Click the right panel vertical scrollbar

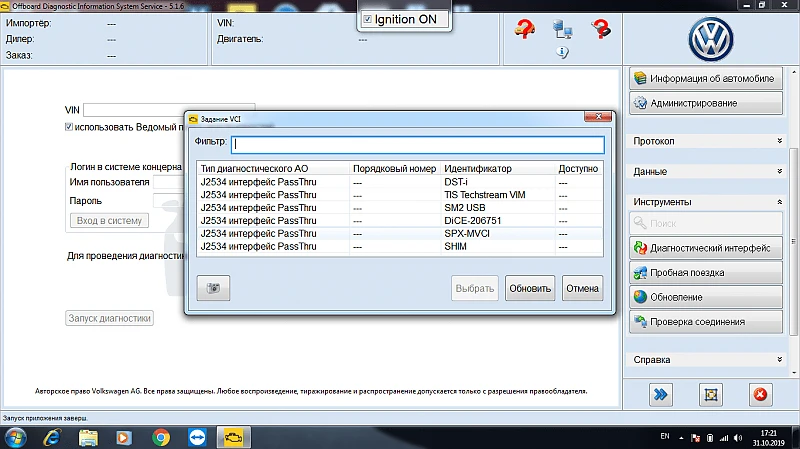[793, 240]
